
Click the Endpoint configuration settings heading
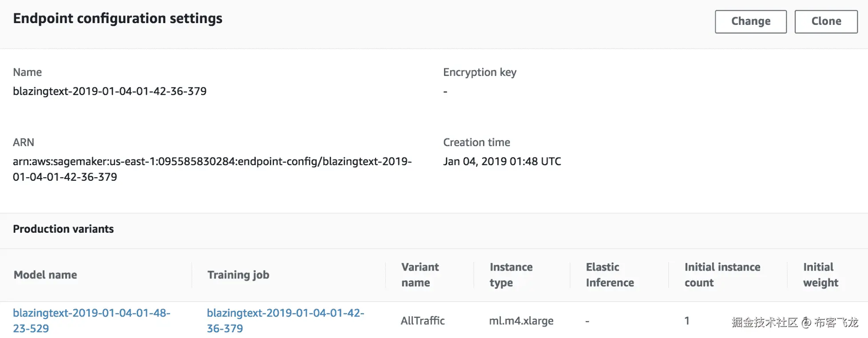tap(118, 19)
